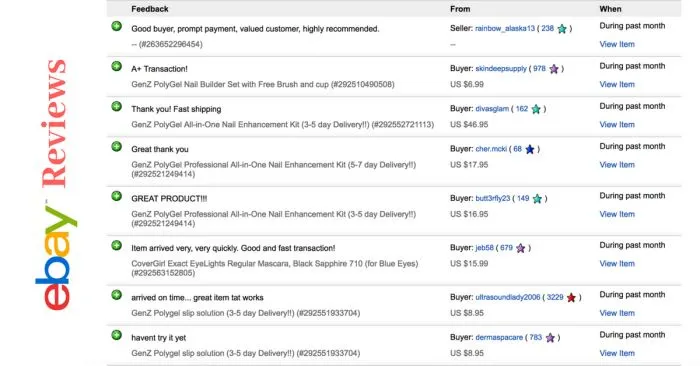Viewport: 700px width, 366px height.
Task: Click the Feedback column header
Action: click(x=150, y=9)
